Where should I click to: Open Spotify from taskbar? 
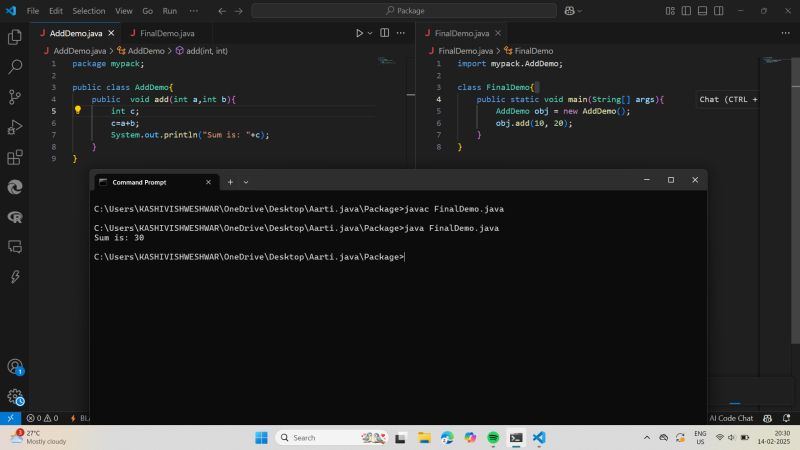point(493,438)
